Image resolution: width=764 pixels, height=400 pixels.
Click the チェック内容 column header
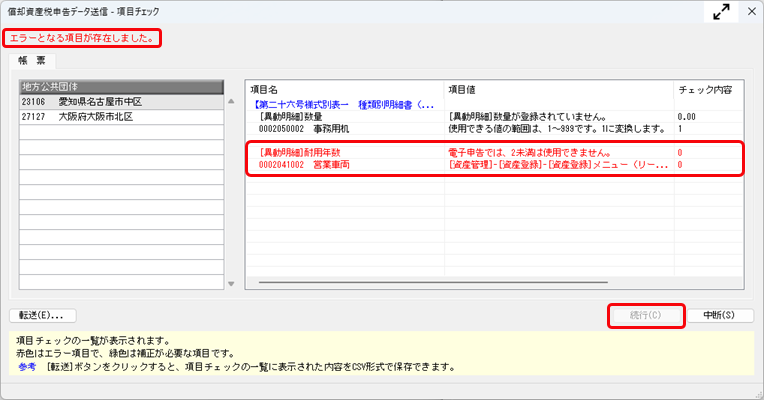pos(706,89)
